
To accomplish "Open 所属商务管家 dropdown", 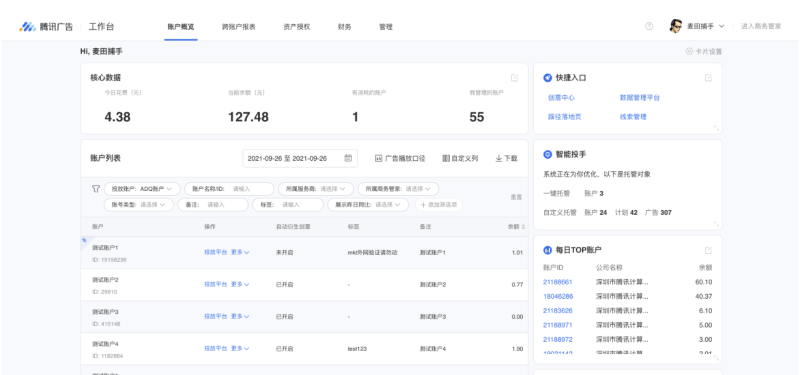I will point(398,189).
